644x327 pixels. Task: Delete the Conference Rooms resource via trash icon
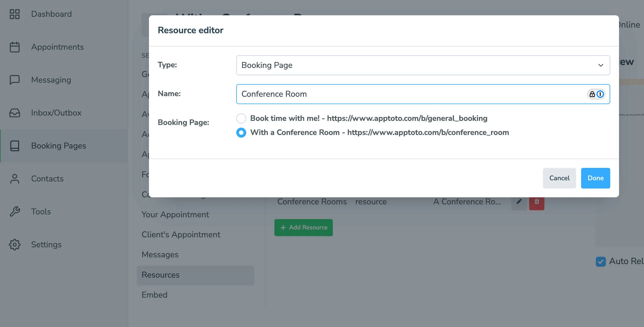tap(536, 202)
